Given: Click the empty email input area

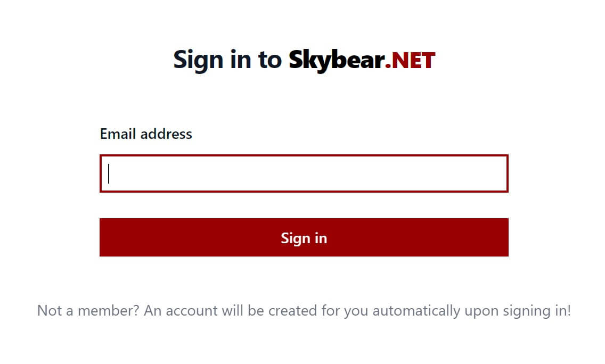Looking at the screenshot, I should [320, 174].
